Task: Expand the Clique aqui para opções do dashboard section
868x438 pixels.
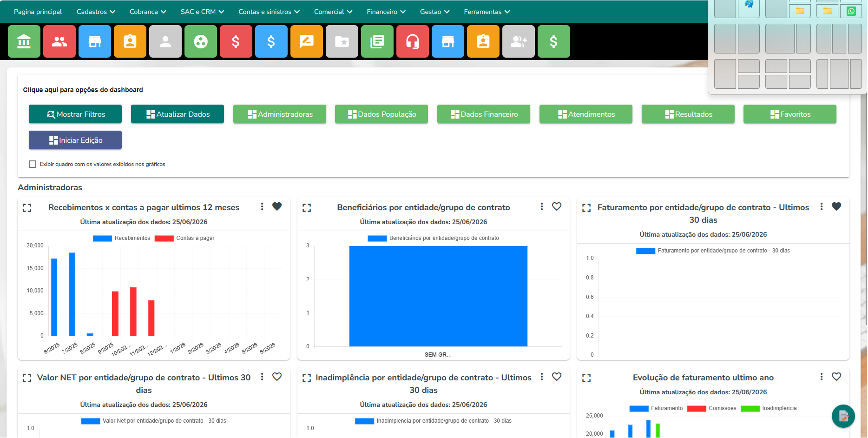Action: 83,90
